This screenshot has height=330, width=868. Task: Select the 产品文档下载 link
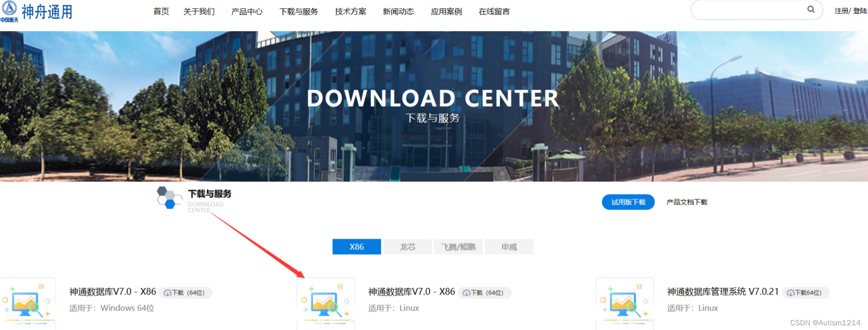pyautogui.click(x=687, y=202)
